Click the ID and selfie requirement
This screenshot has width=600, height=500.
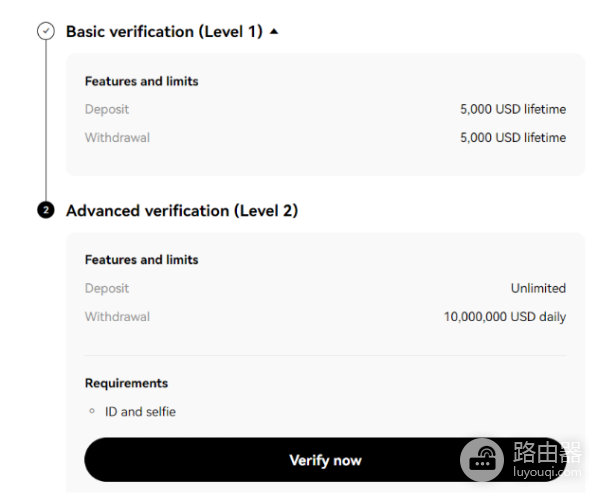tap(140, 411)
